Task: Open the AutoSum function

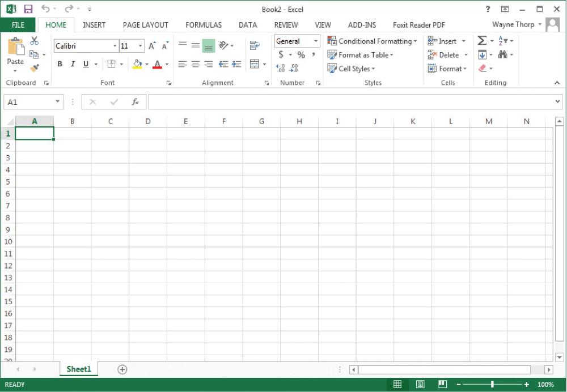Action: 483,40
